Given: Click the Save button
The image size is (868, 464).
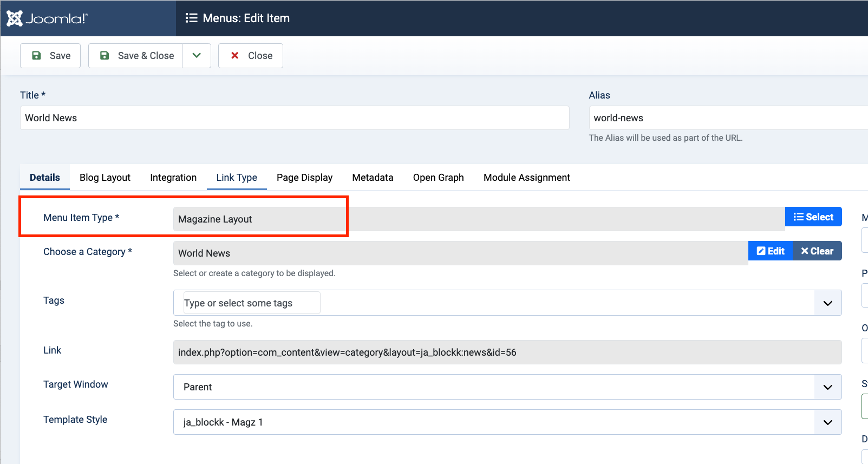Looking at the screenshot, I should [x=50, y=56].
